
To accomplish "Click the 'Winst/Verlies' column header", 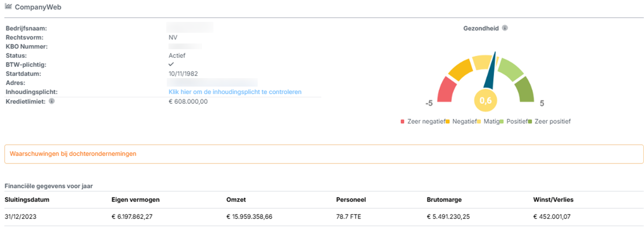I will (553, 200).
